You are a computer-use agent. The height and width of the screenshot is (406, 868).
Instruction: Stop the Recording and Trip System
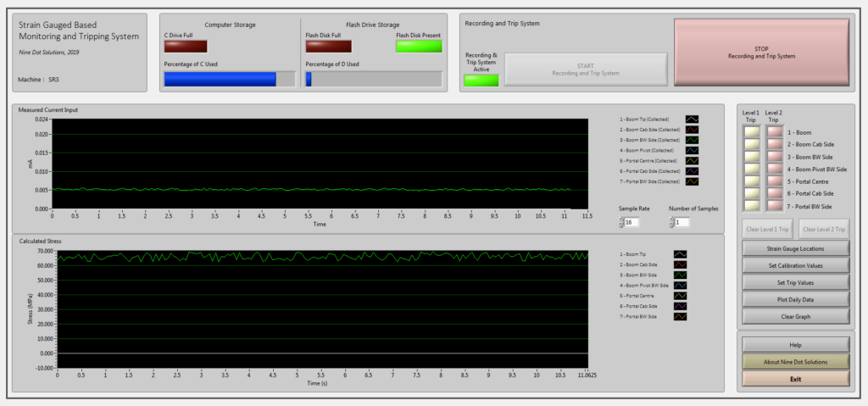pyautogui.click(x=761, y=52)
